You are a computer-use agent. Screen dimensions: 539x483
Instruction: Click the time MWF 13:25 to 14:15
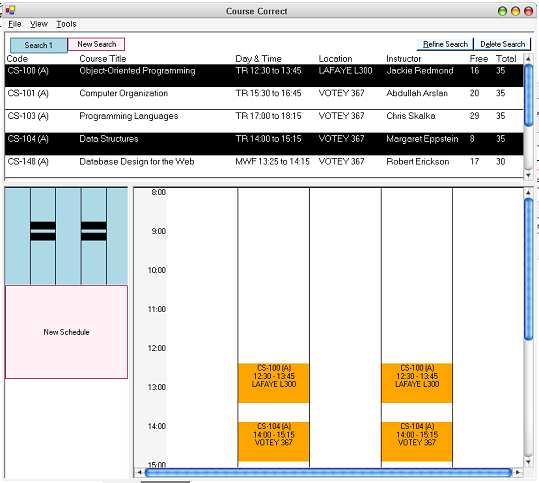272,162
